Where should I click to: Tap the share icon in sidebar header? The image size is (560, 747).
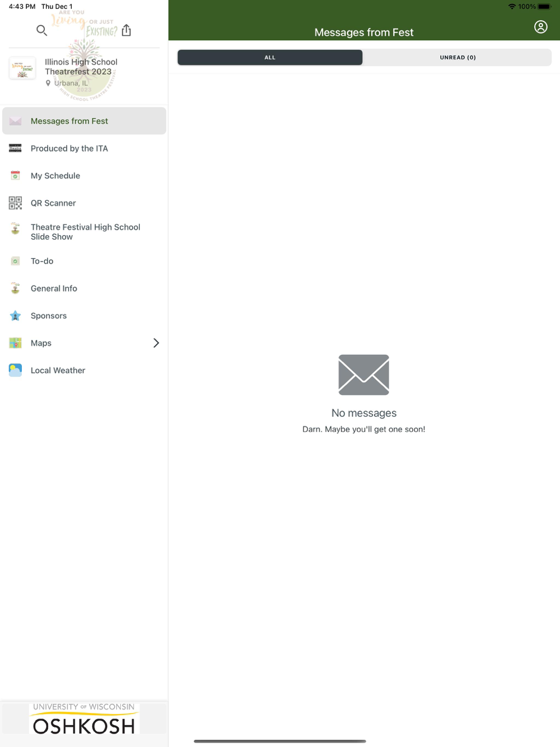tap(127, 30)
